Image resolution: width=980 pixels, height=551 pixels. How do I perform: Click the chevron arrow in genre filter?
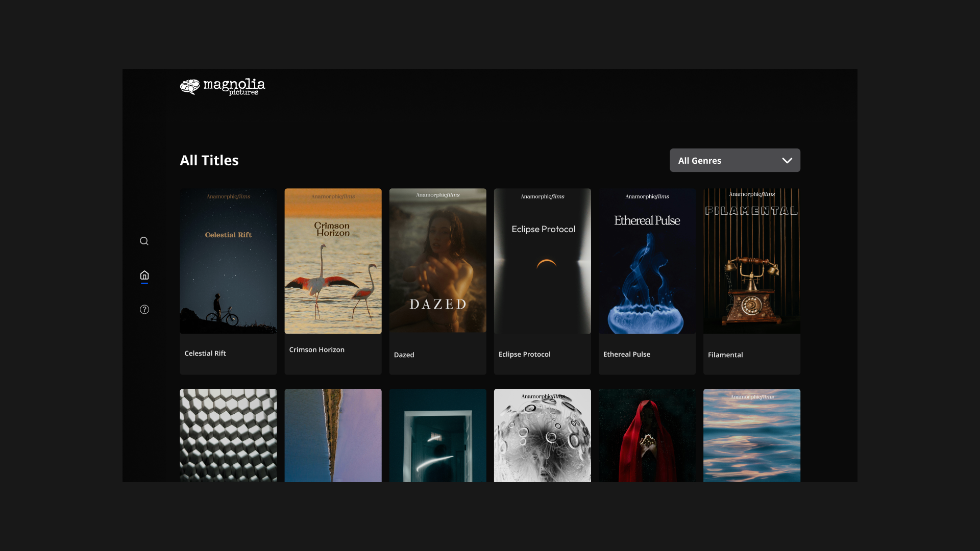tap(787, 160)
